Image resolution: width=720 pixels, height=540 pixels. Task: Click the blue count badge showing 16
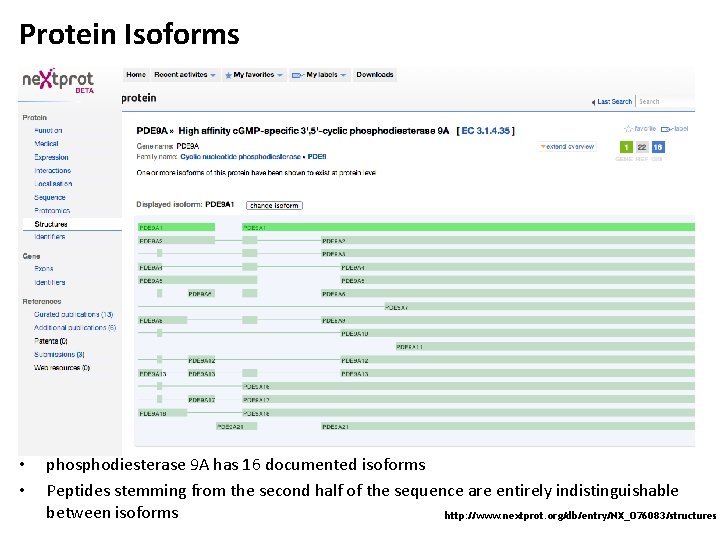658,147
